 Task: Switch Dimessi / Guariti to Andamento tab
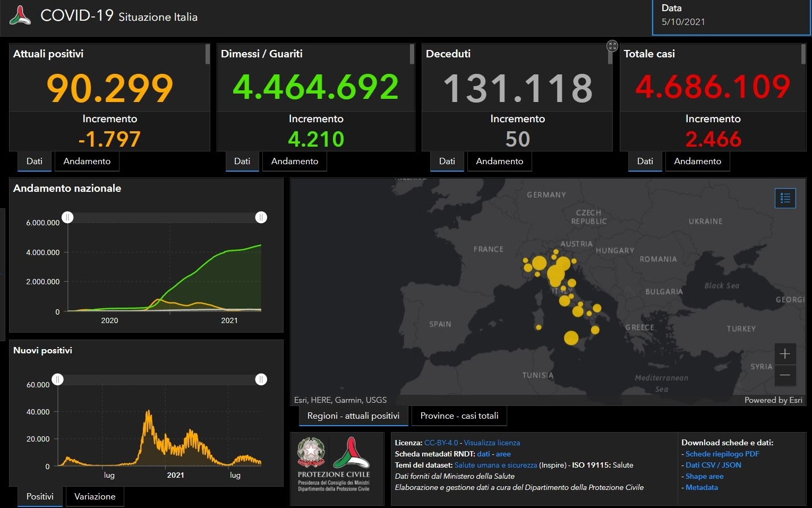pyautogui.click(x=294, y=162)
